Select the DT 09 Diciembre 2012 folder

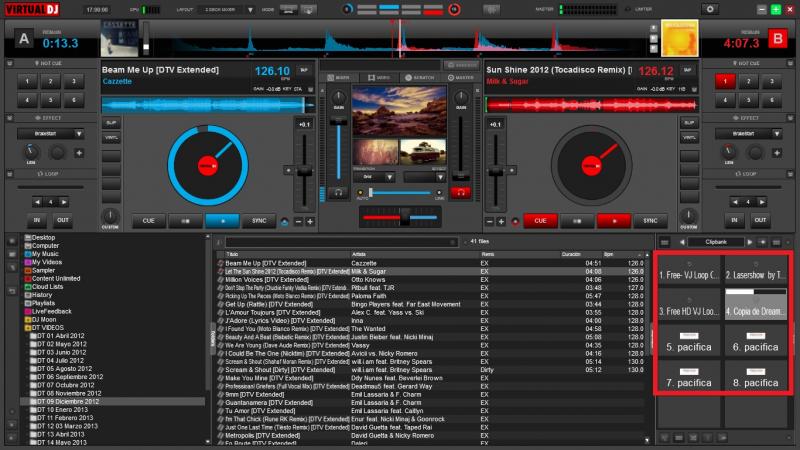67,402
